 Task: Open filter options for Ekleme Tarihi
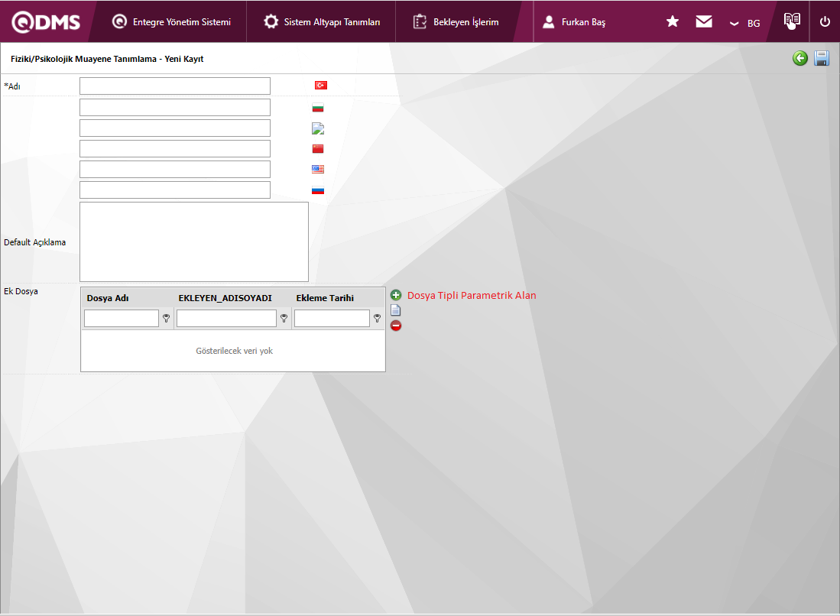[x=377, y=318]
